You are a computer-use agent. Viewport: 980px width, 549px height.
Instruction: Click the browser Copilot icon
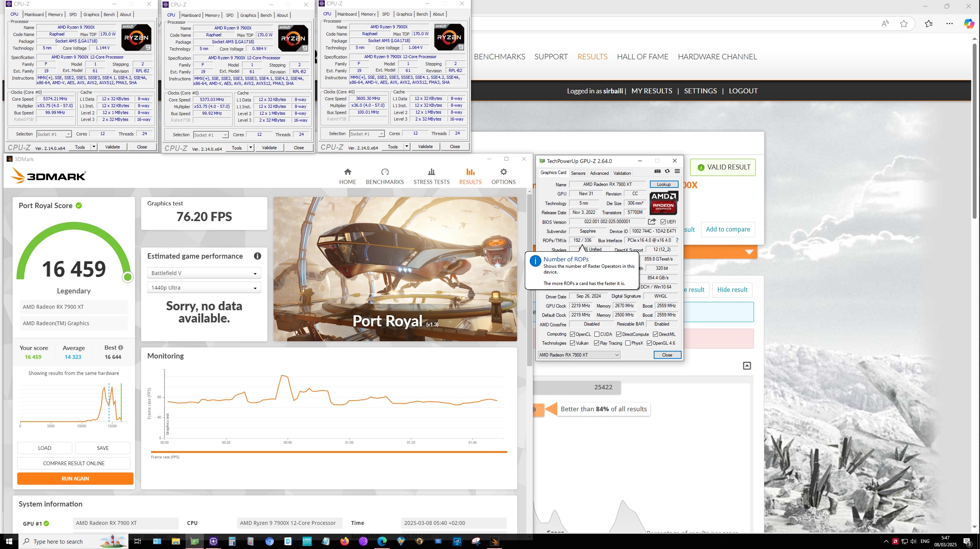969,24
